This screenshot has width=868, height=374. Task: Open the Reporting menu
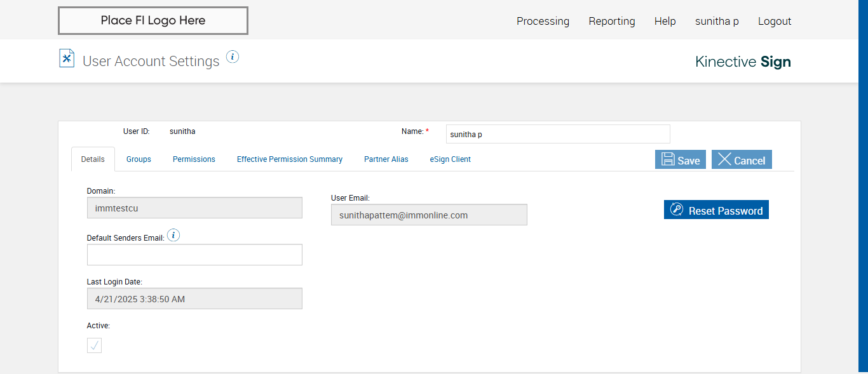tap(611, 22)
